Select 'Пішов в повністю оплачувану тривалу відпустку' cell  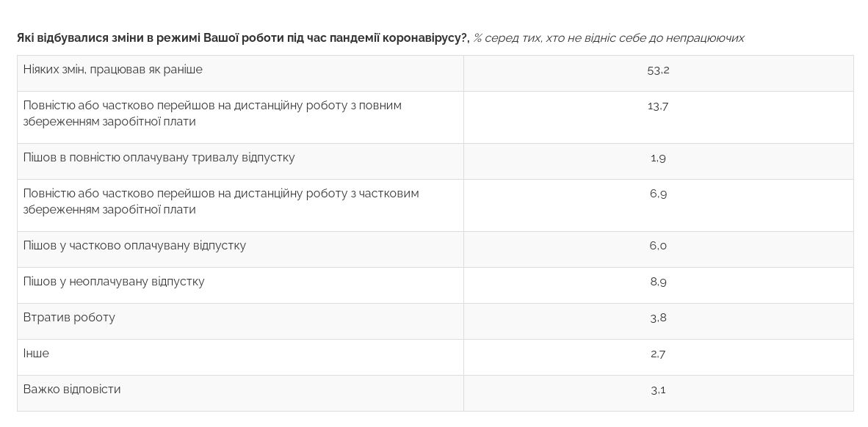click(x=159, y=158)
